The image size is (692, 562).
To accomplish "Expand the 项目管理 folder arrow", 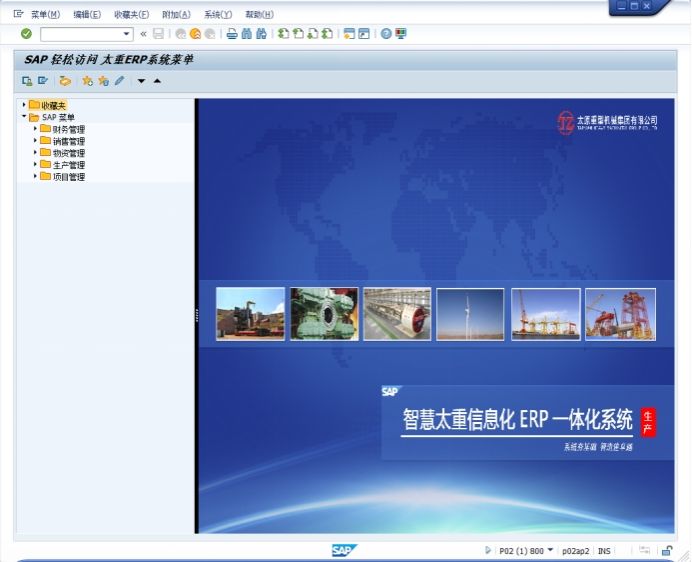I will click(35, 176).
